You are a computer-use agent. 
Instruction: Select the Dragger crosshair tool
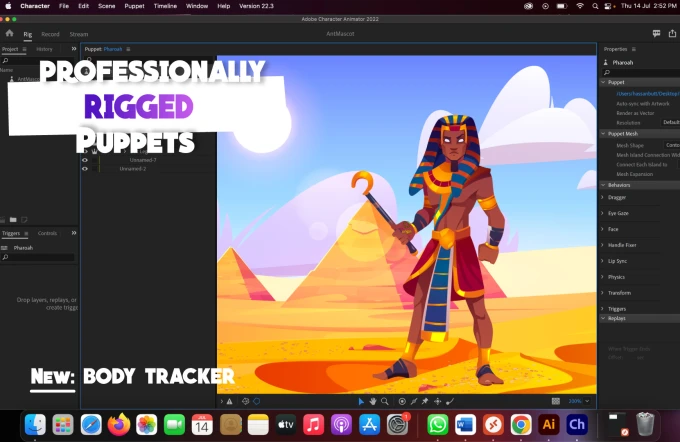[x=438, y=402]
